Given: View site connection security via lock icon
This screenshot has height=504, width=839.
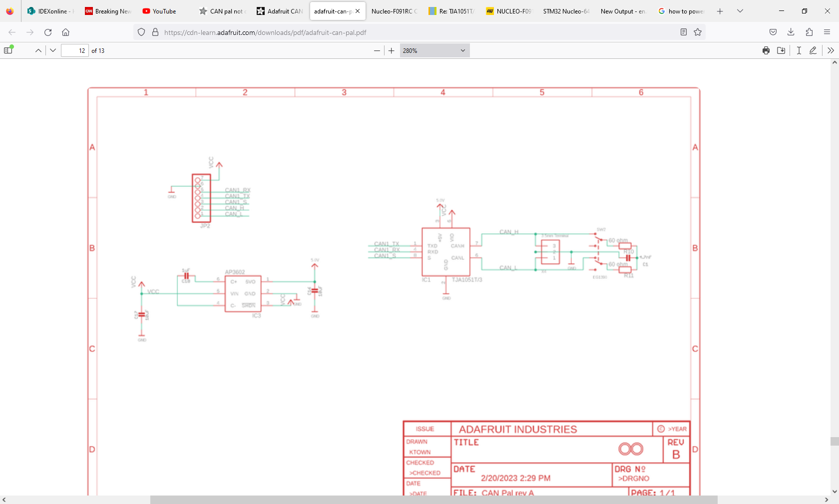Looking at the screenshot, I should pos(155,32).
